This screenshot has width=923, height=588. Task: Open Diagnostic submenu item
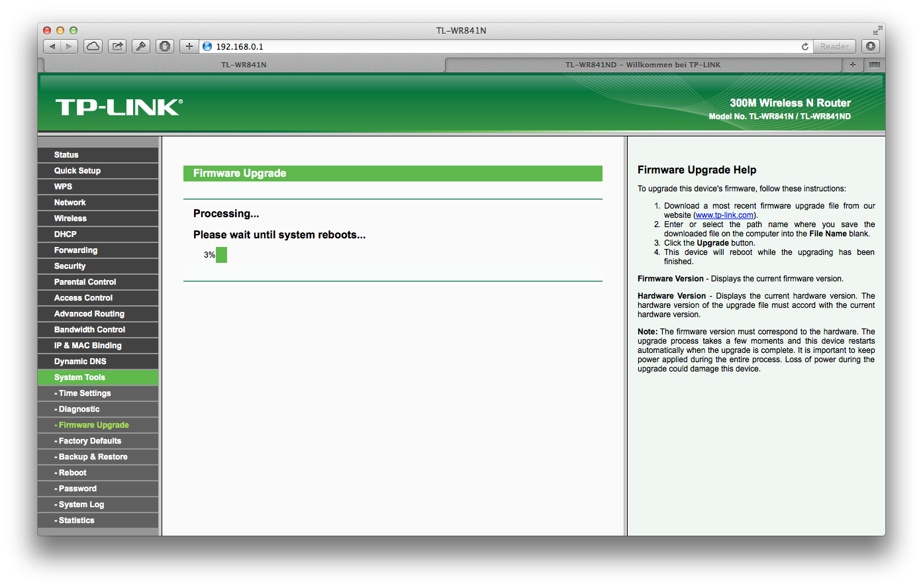click(x=98, y=409)
